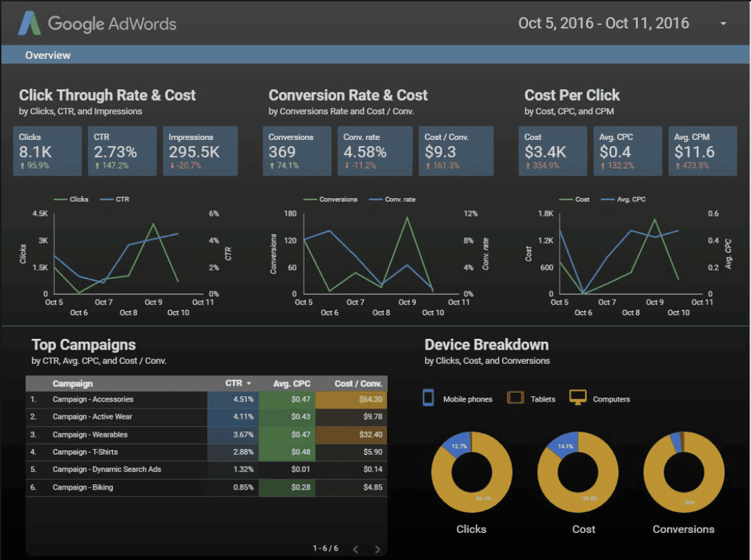The width and height of the screenshot is (751, 560).
Task: Click the CTR legend entry in first chart
Action: point(114,199)
